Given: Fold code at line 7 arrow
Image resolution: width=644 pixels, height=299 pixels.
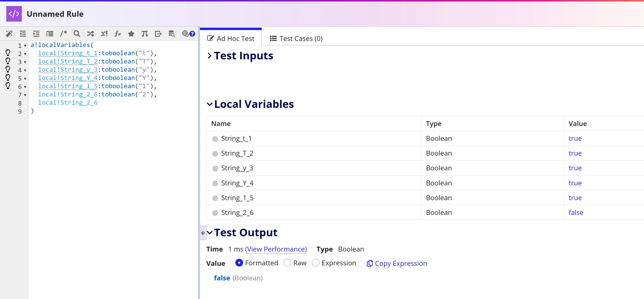Looking at the screenshot, I should pyautogui.click(x=25, y=95).
